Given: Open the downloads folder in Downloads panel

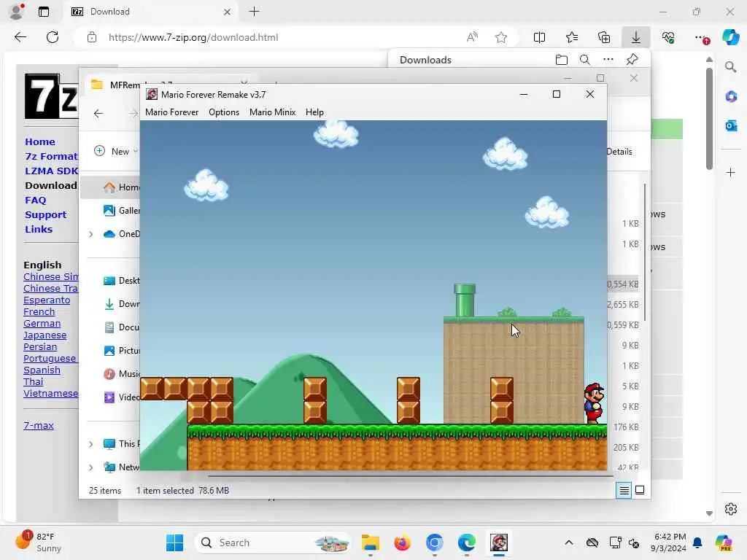Looking at the screenshot, I should point(562,60).
